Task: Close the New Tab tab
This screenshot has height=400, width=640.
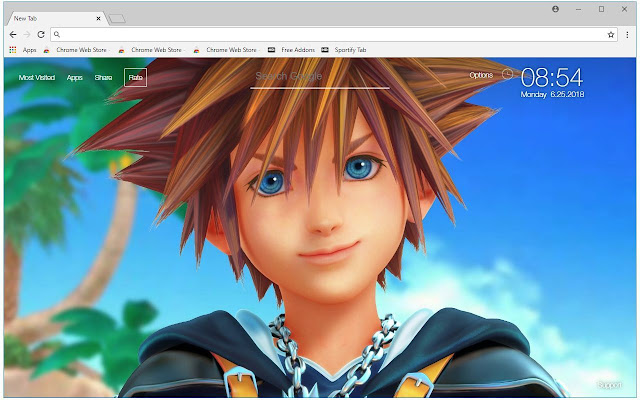Action: [x=98, y=18]
